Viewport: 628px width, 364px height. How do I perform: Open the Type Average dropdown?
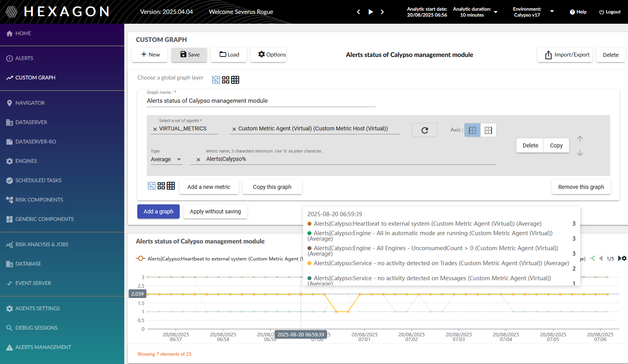click(166, 159)
